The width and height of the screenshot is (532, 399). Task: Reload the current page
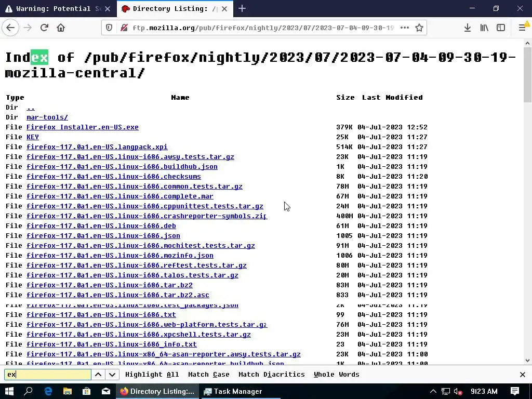(x=44, y=28)
